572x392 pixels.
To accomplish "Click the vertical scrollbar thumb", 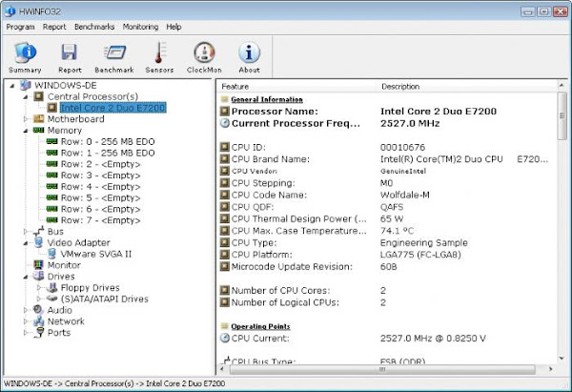I will pyautogui.click(x=562, y=115).
